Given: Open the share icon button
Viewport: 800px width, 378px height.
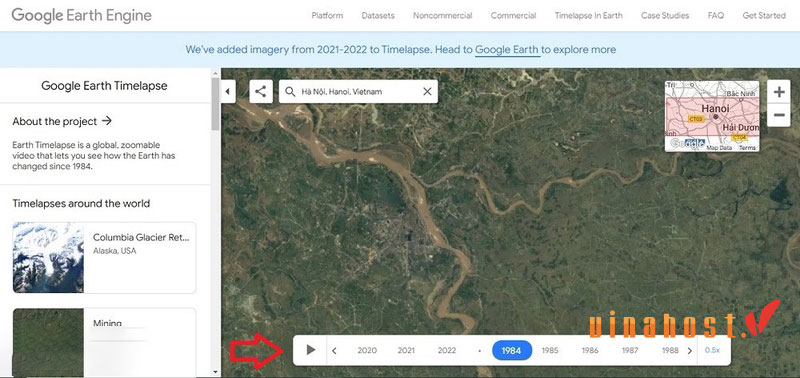Looking at the screenshot, I should (x=261, y=91).
